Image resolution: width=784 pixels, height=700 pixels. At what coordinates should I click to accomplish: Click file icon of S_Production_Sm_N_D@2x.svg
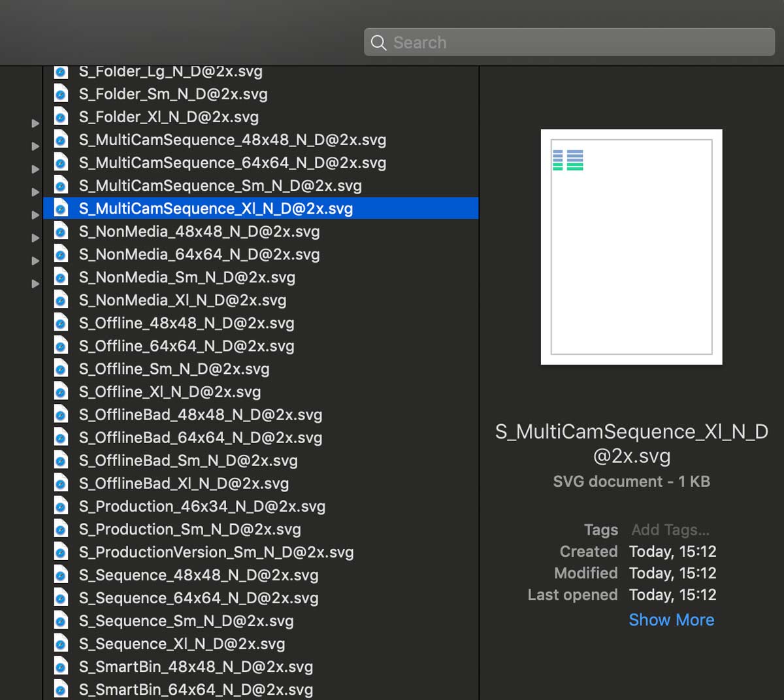point(61,529)
